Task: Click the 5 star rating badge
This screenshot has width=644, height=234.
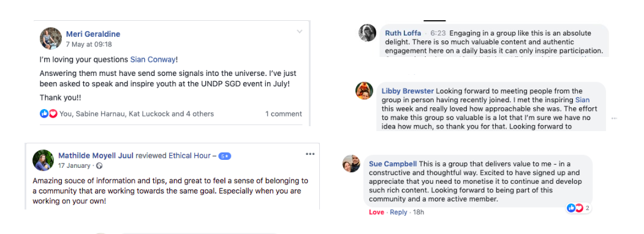Action: pyautogui.click(x=225, y=156)
